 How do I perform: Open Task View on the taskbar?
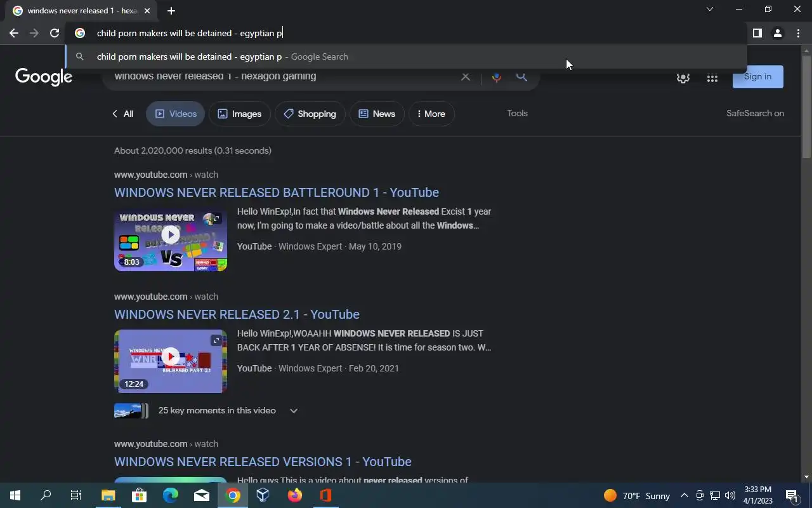(76, 495)
